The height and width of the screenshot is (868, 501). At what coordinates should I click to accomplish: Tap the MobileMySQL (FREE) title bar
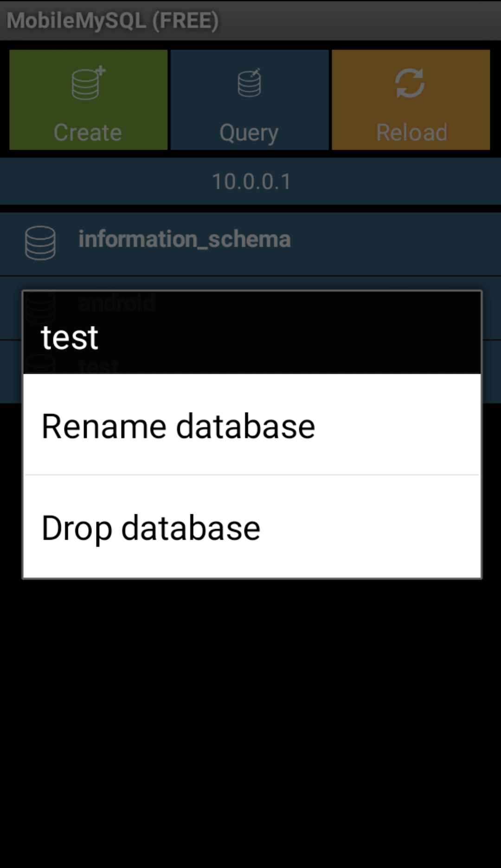click(250, 20)
